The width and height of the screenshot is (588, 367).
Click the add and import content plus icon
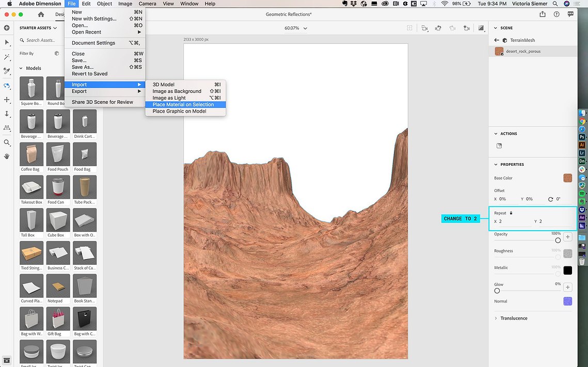coord(7,28)
